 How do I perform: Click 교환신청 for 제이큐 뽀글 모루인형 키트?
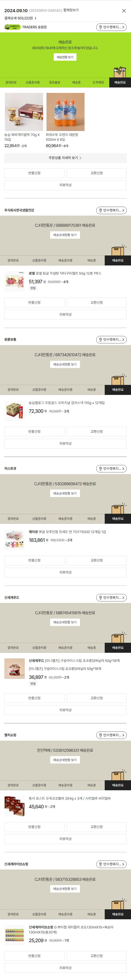[x=96, y=560]
